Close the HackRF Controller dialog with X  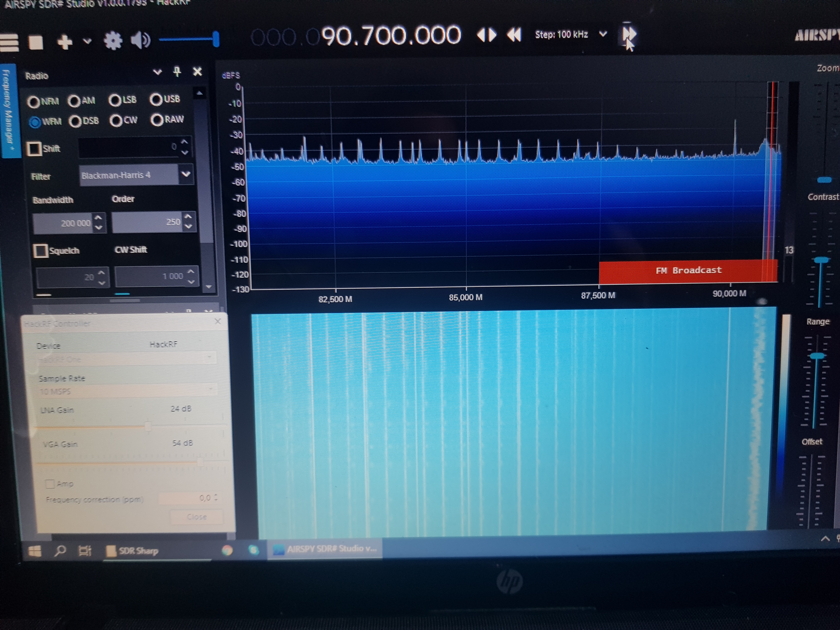click(x=217, y=321)
